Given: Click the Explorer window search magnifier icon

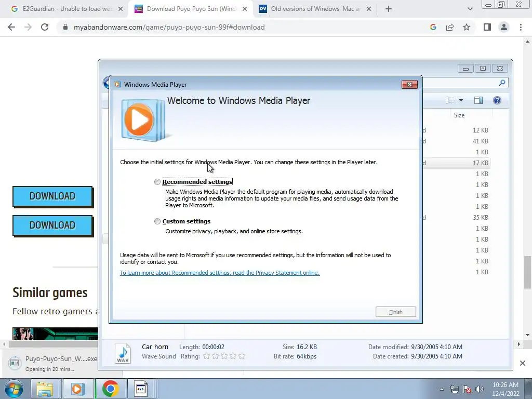Looking at the screenshot, I should tap(502, 83).
